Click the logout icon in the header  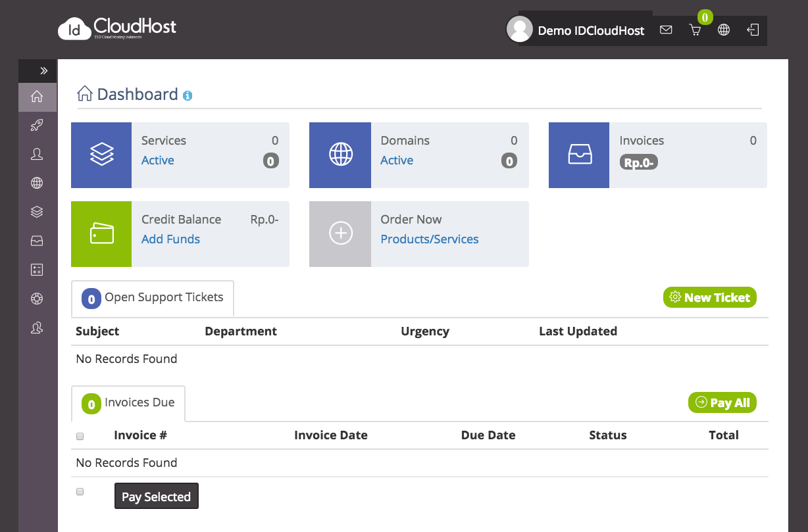(753, 30)
